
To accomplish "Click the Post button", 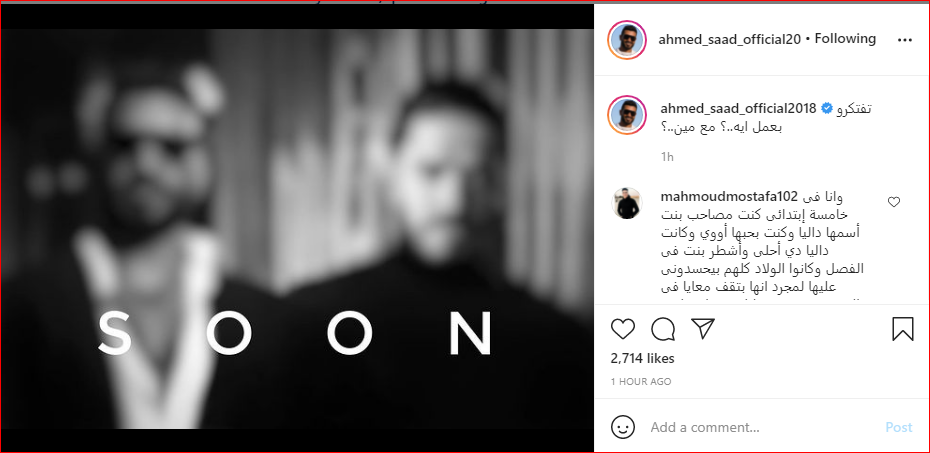I will click(899, 427).
